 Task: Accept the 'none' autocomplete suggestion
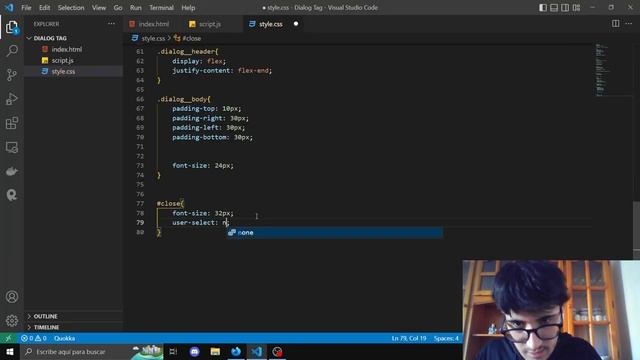tap(335, 232)
